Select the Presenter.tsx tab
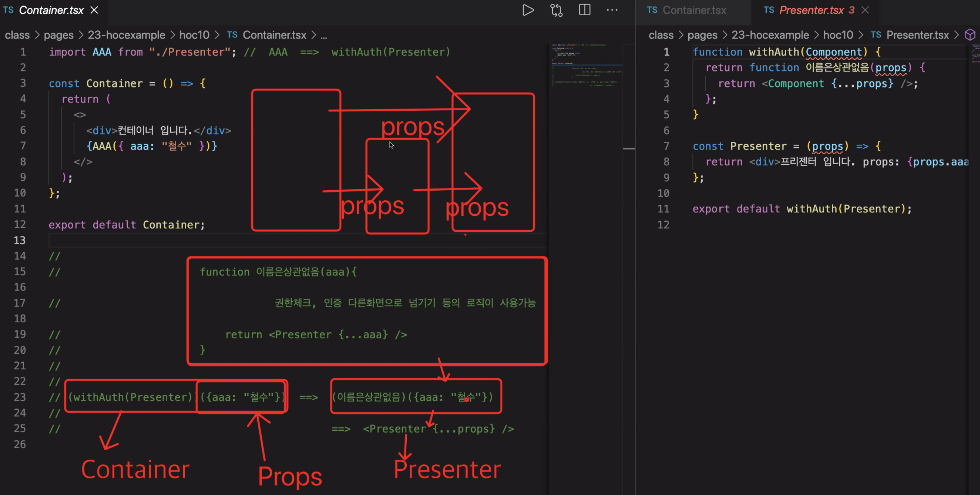The height and width of the screenshot is (495, 980). pyautogui.click(x=811, y=10)
